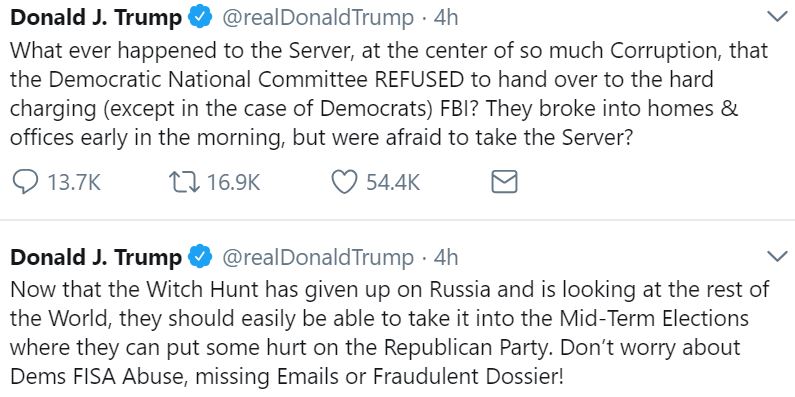Click the 16.9K retweets count
Screen dimensions: 795x397
pyautogui.click(x=234, y=183)
